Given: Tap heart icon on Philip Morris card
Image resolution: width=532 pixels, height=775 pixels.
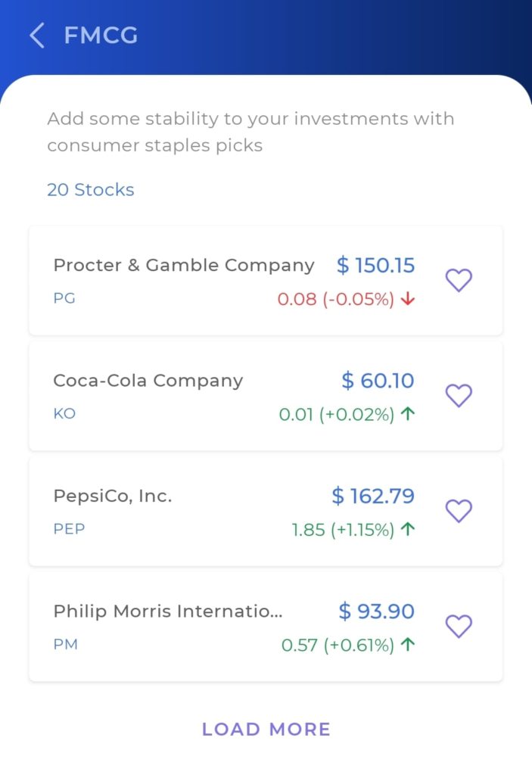Looking at the screenshot, I should [x=459, y=626].
